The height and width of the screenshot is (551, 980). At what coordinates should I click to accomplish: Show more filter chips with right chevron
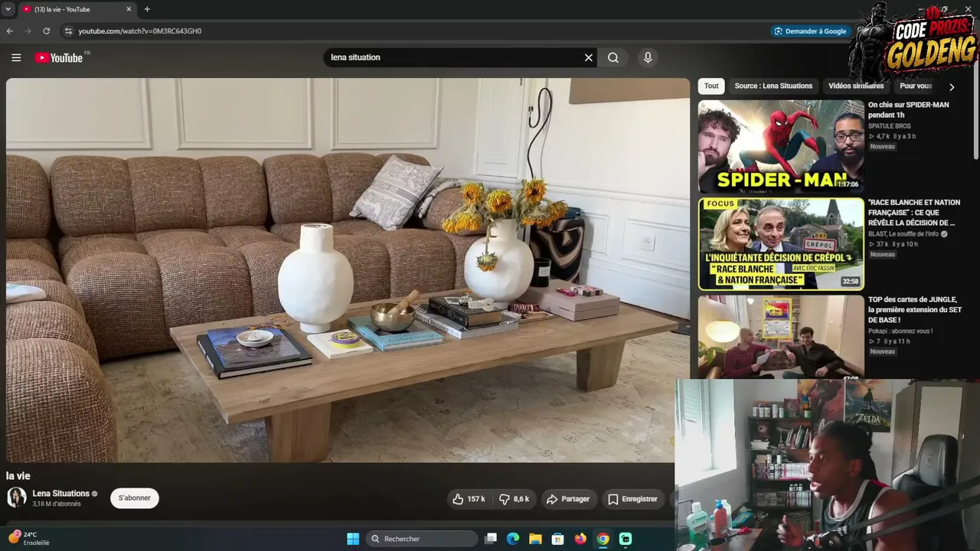point(952,86)
